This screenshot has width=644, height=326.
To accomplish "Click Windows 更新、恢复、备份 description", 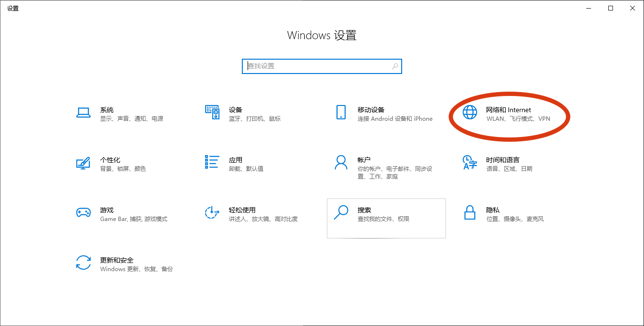I will (x=136, y=269).
